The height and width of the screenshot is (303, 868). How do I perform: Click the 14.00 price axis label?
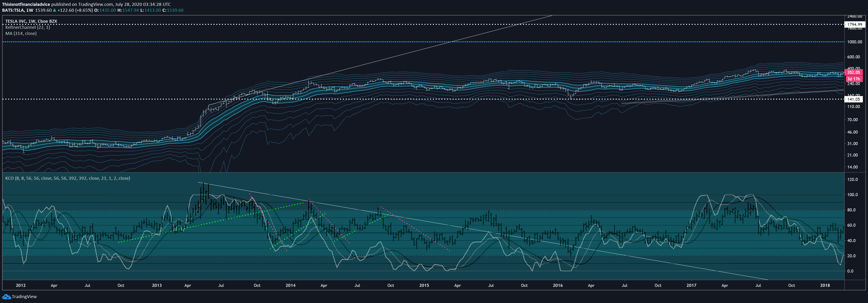[853, 167]
